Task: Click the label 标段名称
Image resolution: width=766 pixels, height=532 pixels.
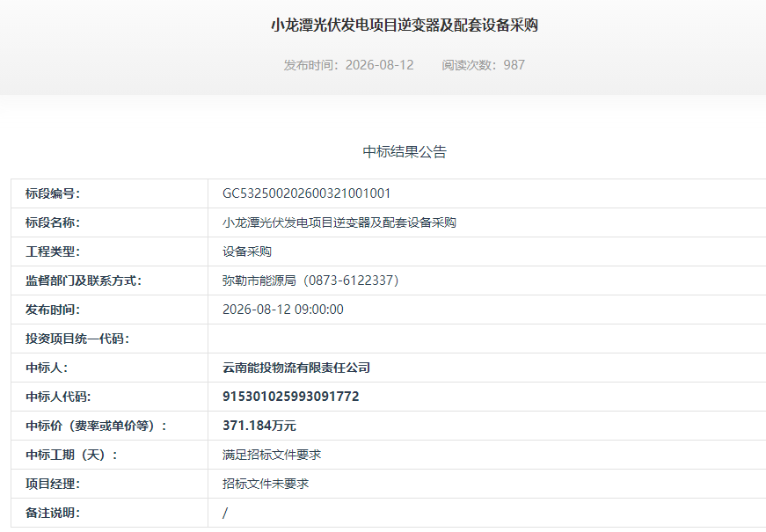Action: pos(53,222)
